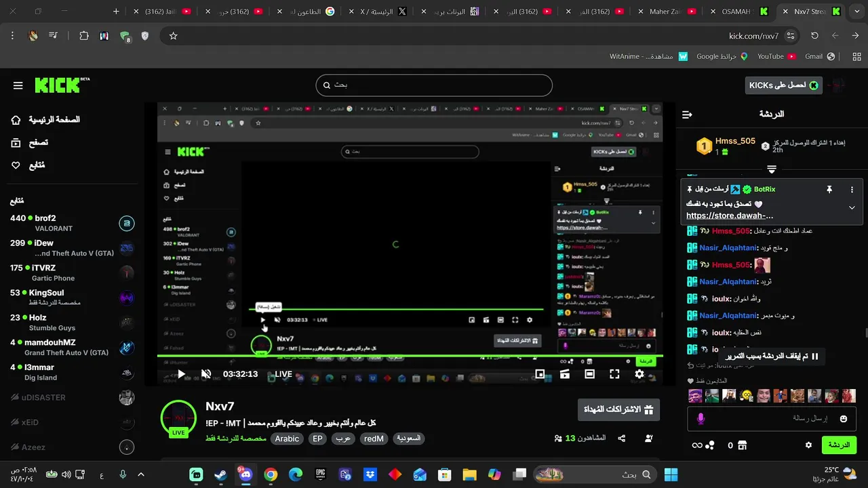Collapse chat with the arrow-lines icon
The height and width of the screenshot is (488, 868).
point(687,115)
